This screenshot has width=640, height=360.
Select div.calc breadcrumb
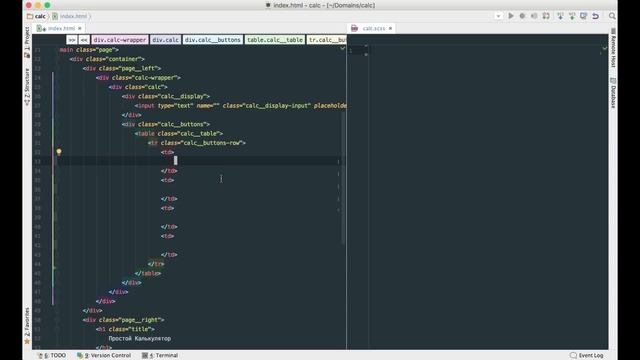tap(165, 40)
